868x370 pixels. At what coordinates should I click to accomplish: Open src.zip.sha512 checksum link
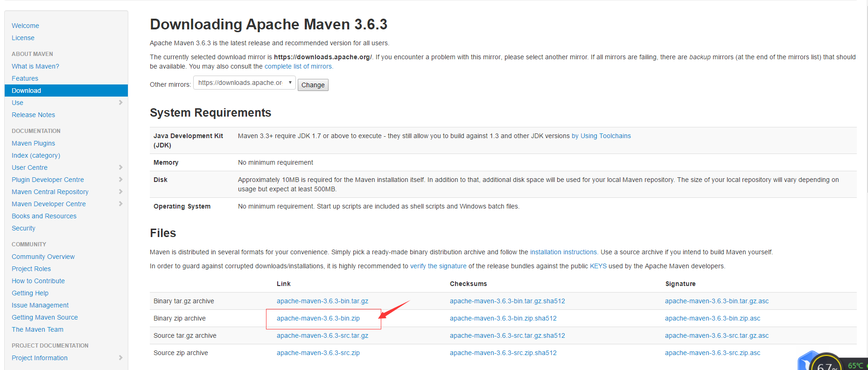(x=503, y=353)
